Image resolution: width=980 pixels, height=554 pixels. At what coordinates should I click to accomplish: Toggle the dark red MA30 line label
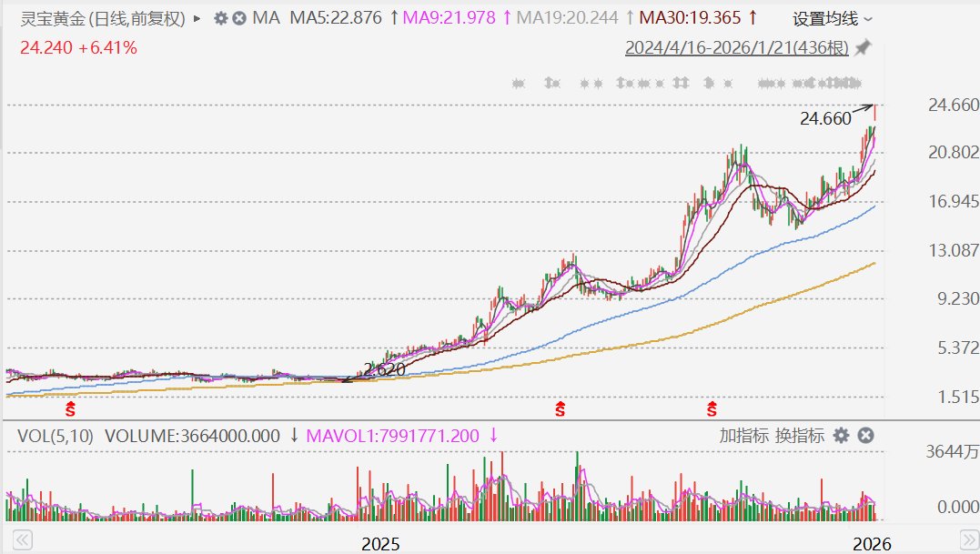[690, 18]
